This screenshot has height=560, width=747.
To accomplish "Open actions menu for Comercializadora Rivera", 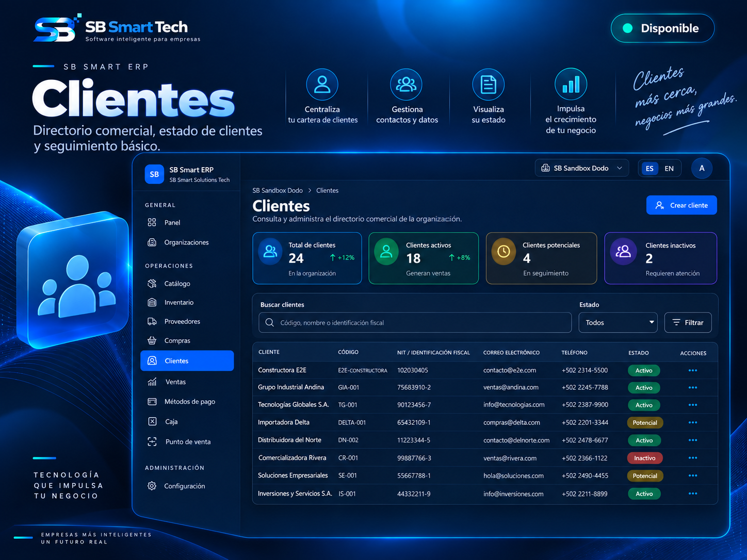I will click(x=693, y=458).
